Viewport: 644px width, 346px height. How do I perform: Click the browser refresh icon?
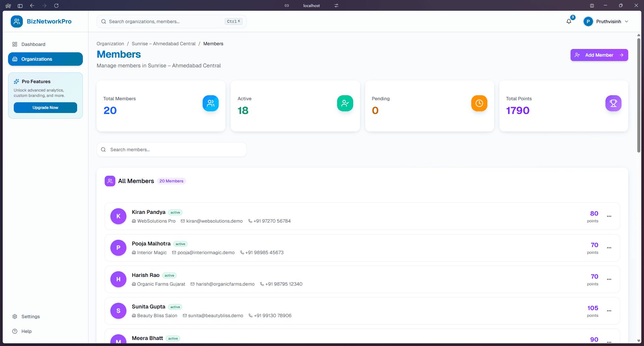click(x=56, y=6)
